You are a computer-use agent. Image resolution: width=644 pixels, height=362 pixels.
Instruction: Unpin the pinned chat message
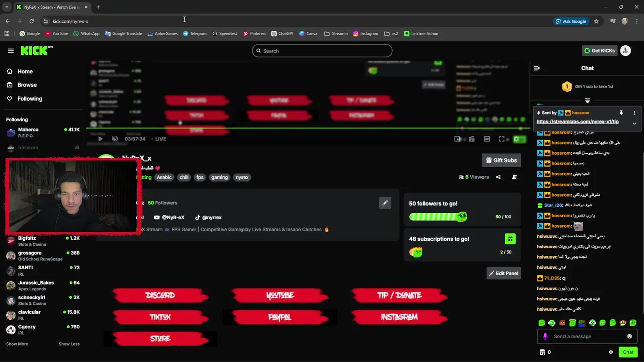point(621,113)
